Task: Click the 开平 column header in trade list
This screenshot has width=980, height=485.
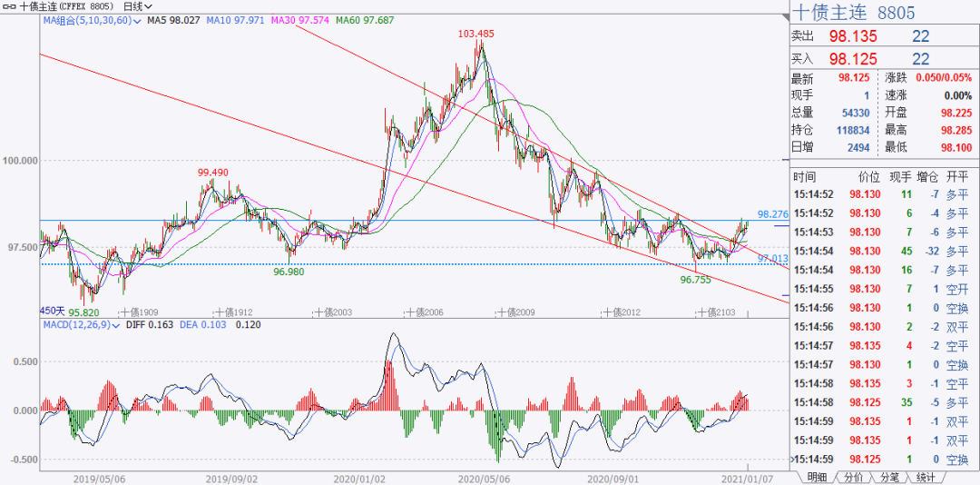Action: 957,176
